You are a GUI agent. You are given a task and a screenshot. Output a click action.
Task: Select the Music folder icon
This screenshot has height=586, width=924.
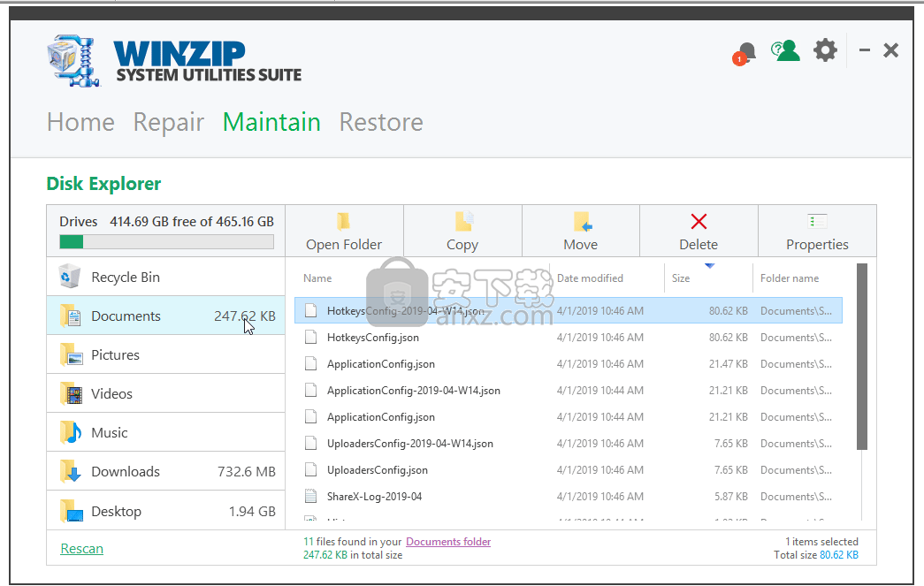point(71,432)
